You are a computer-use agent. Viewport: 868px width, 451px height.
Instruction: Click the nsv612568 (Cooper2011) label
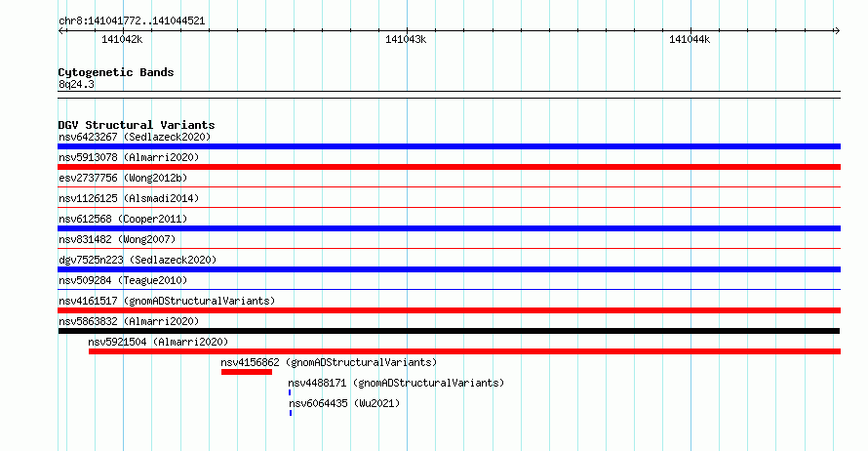click(x=123, y=219)
